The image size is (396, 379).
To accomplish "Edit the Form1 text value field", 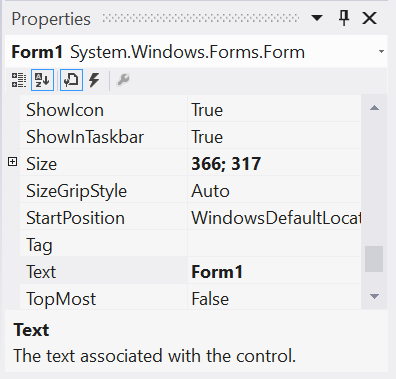I will (x=274, y=271).
